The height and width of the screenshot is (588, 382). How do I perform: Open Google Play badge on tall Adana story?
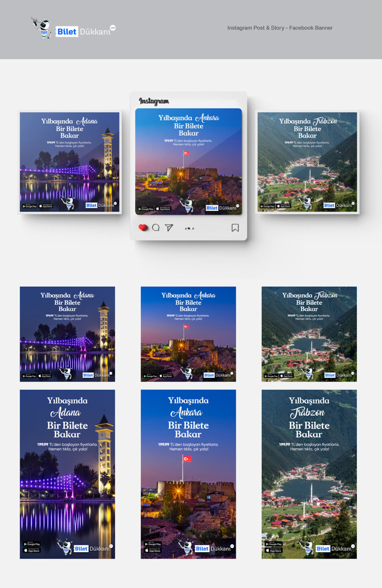coord(32,544)
